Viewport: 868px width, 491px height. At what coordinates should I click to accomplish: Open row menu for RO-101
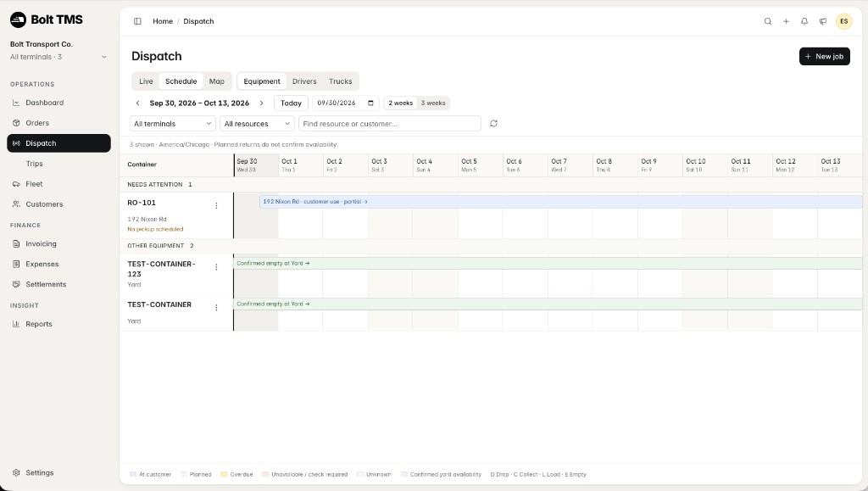pos(216,205)
